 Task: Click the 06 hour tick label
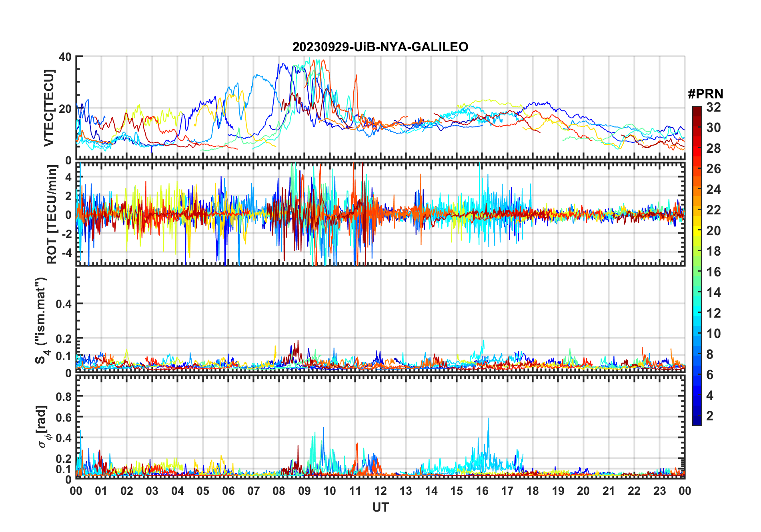click(x=228, y=491)
